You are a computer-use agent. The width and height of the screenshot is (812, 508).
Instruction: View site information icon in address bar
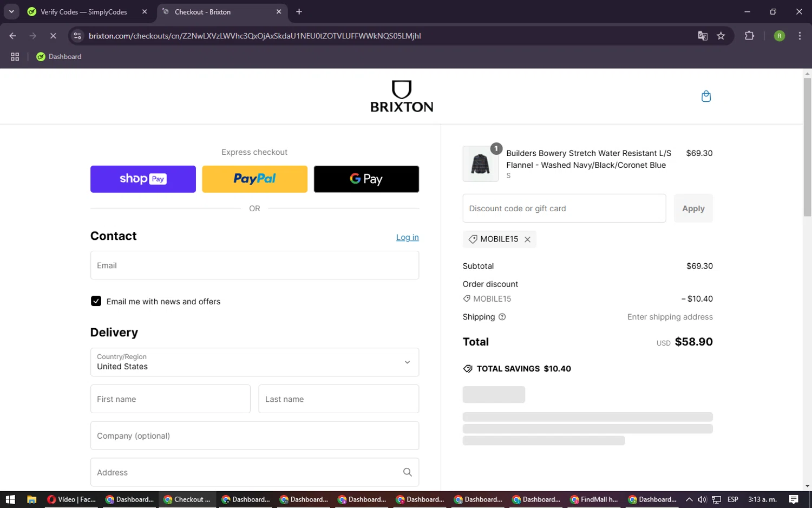tap(77, 36)
